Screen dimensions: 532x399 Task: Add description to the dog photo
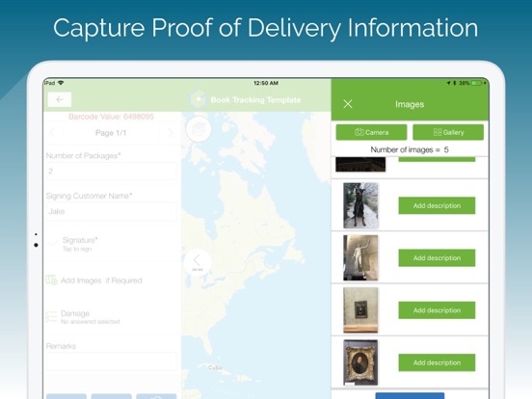point(437,205)
